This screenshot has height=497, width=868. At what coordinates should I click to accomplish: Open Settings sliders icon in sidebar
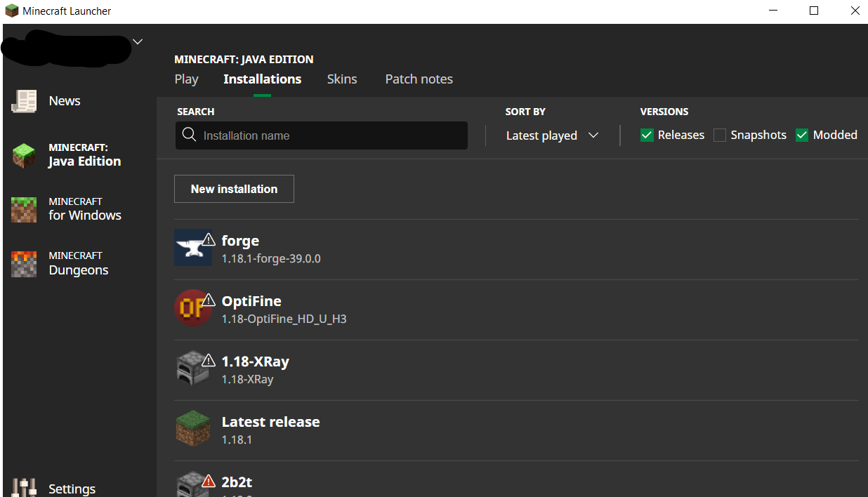click(24, 489)
